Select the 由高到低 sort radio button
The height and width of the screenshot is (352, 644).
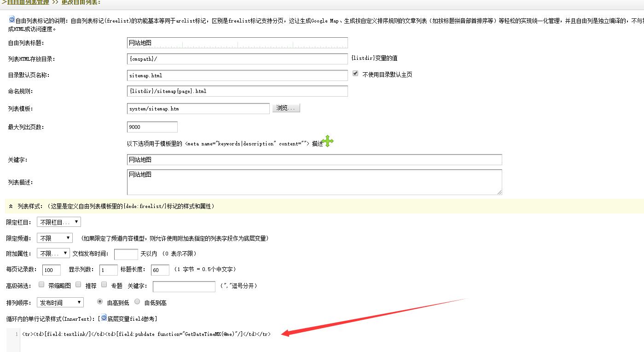click(100, 302)
